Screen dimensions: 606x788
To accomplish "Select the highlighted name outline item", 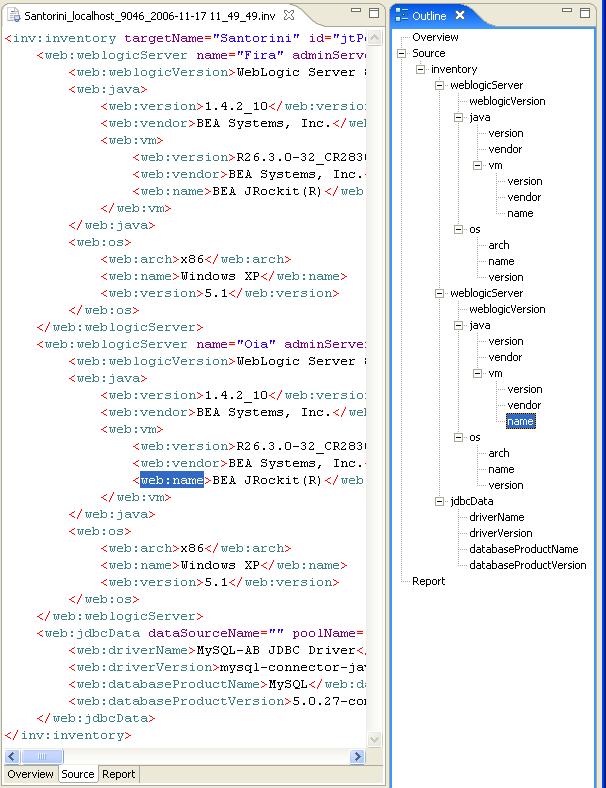I will coord(521,422).
